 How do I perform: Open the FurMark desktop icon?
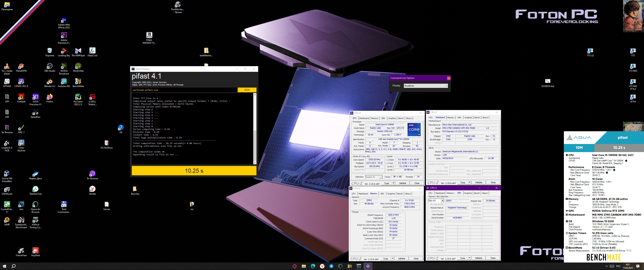pyautogui.click(x=21, y=98)
